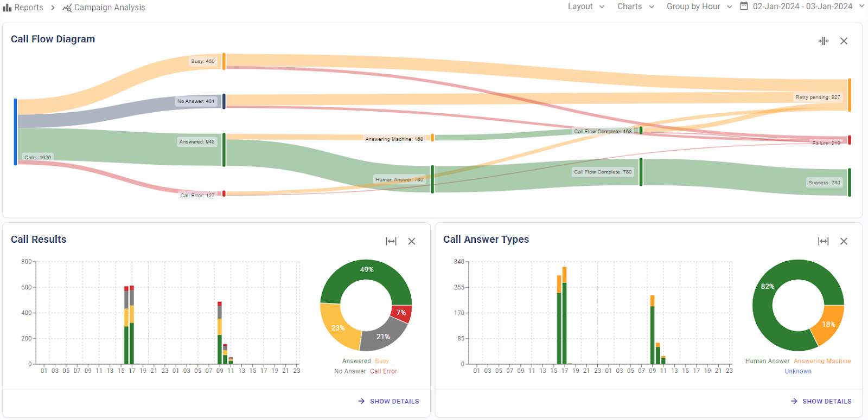Click the Call Error: 127 node label
This screenshot has width=868, height=420.
click(x=197, y=195)
